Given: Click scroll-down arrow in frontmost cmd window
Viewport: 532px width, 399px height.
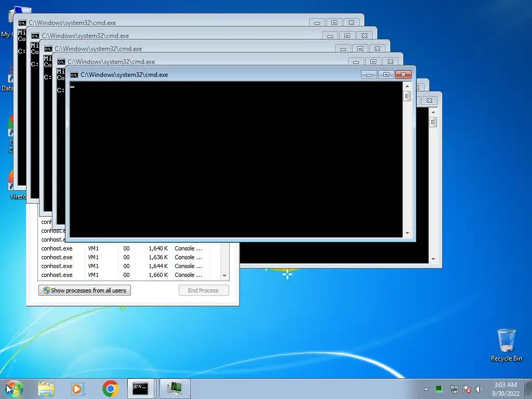Looking at the screenshot, I should point(407,233).
